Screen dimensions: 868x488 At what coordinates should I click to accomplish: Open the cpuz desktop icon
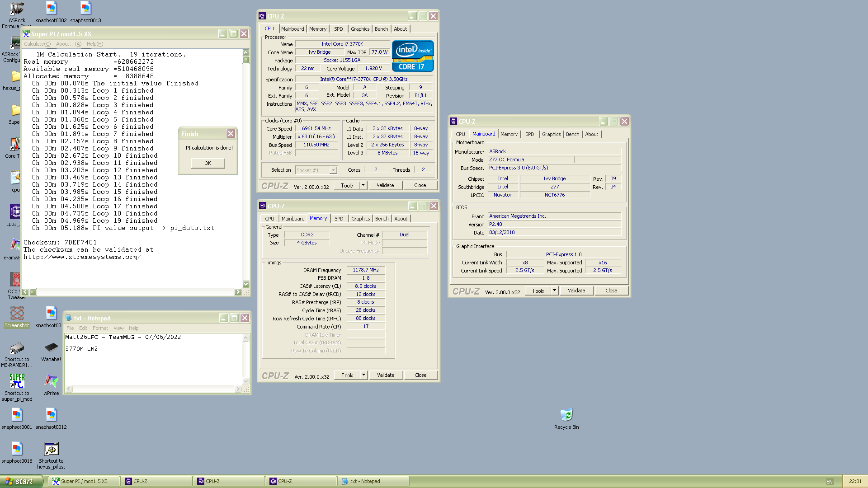point(14,215)
